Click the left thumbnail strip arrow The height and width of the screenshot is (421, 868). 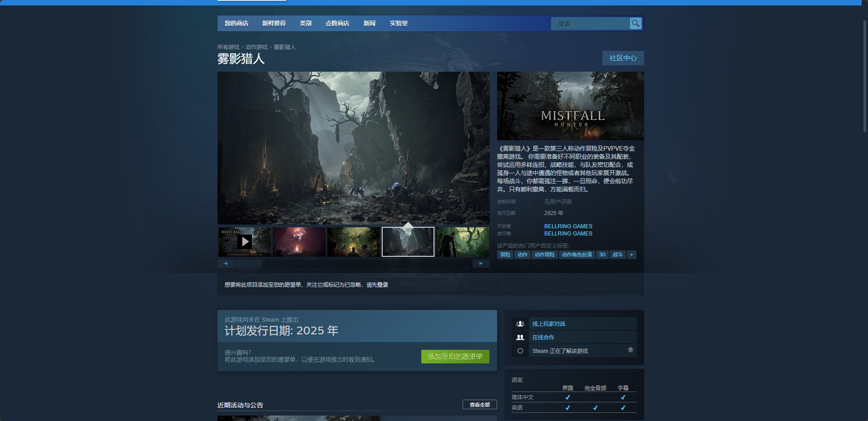click(226, 263)
